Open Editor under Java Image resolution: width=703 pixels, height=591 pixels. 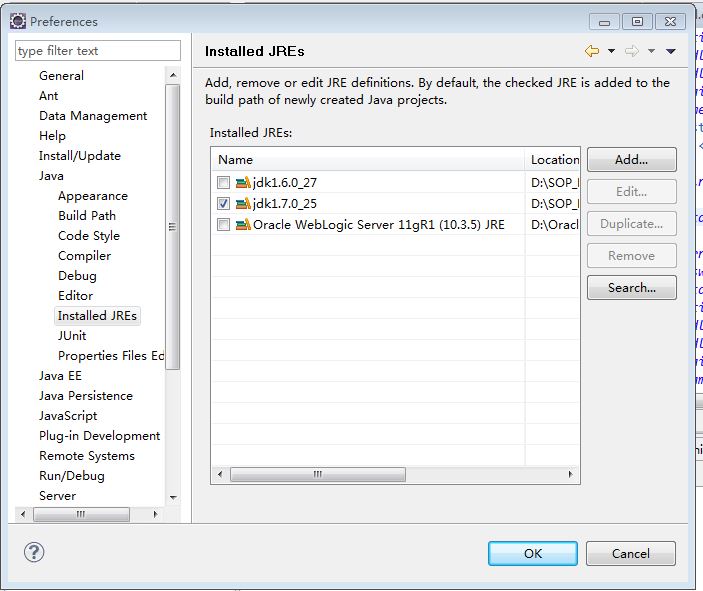click(75, 296)
